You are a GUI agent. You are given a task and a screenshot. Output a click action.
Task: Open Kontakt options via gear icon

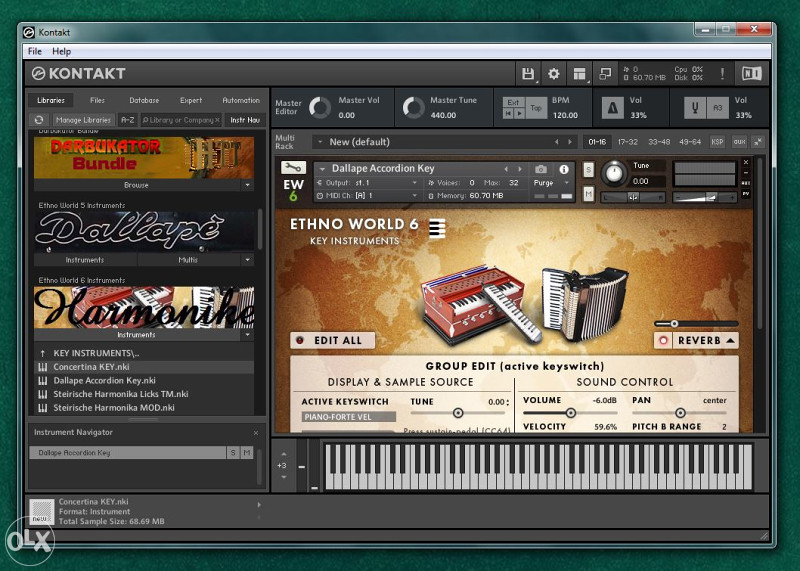pos(554,74)
